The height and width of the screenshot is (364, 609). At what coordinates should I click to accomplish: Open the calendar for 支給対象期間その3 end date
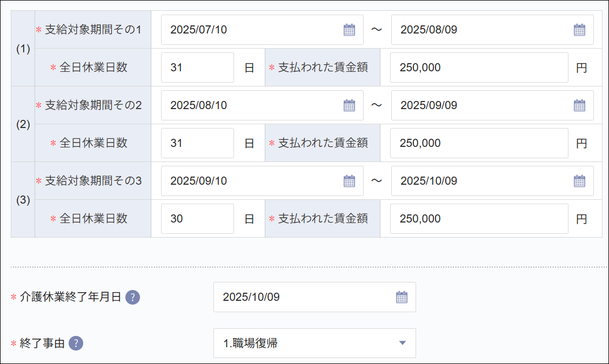(579, 181)
